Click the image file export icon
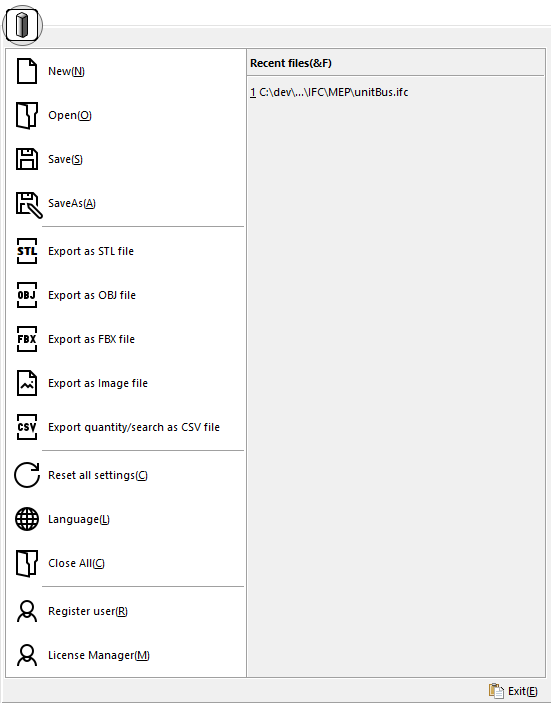The width and height of the screenshot is (551, 703). click(x=27, y=383)
